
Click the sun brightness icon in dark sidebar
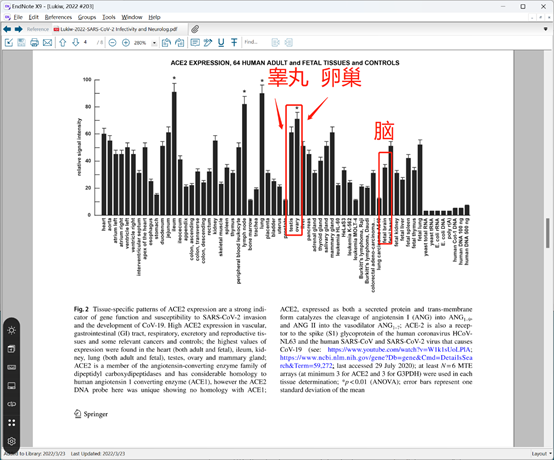12,330
